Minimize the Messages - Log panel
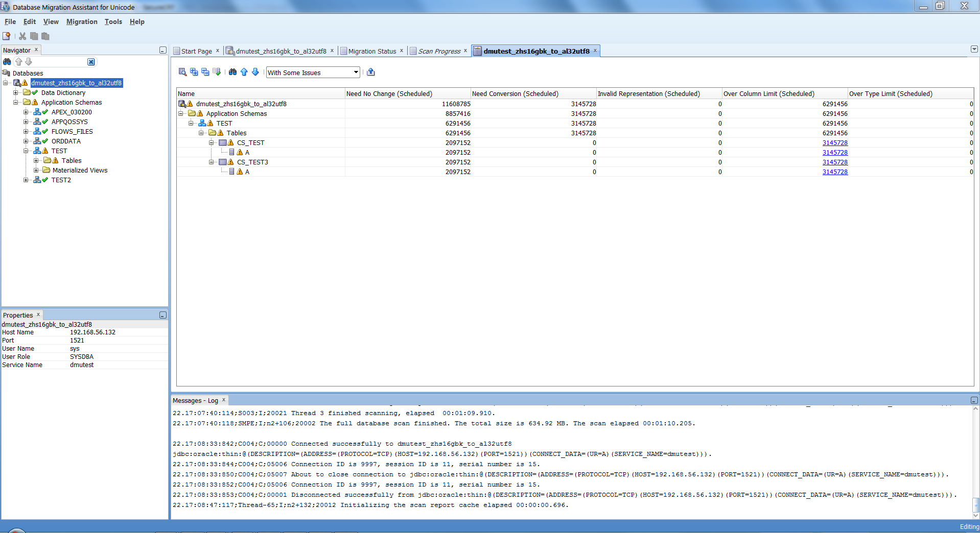980x533 pixels. [x=974, y=400]
